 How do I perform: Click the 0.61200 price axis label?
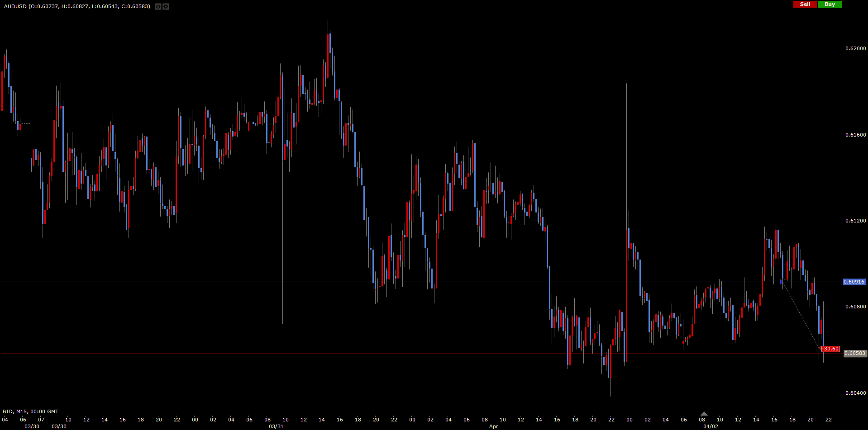pos(855,221)
